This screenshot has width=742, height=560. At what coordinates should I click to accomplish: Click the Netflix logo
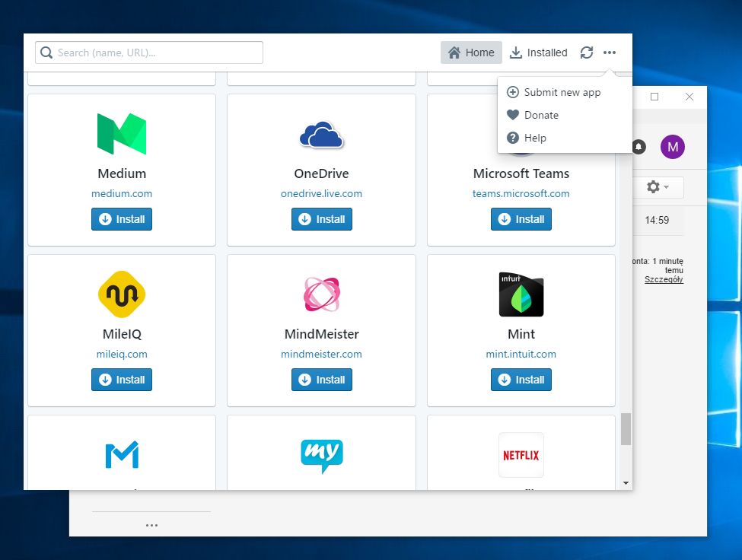click(x=521, y=455)
